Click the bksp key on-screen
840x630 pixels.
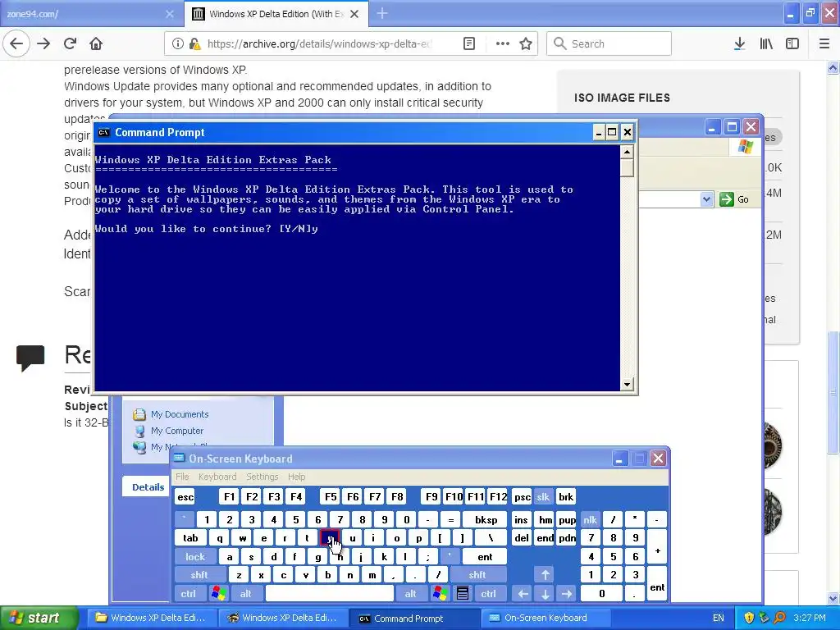coord(486,519)
